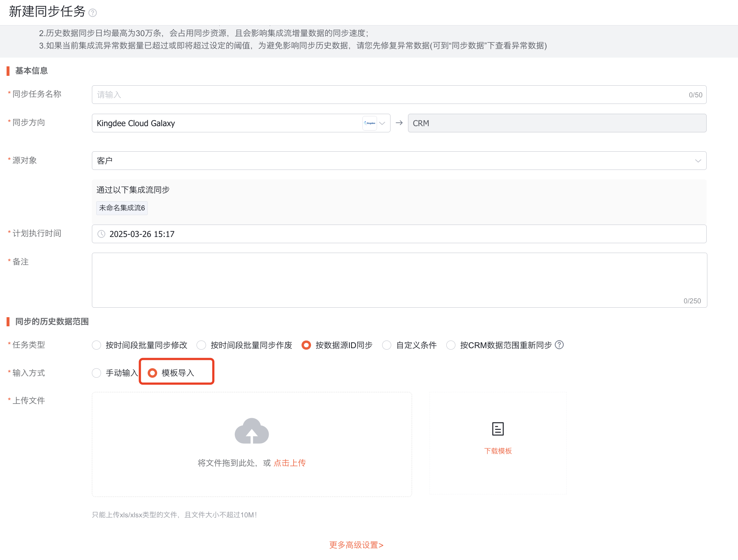The image size is (738, 560).
Task: Focus the 备注 text area
Action: click(399, 280)
